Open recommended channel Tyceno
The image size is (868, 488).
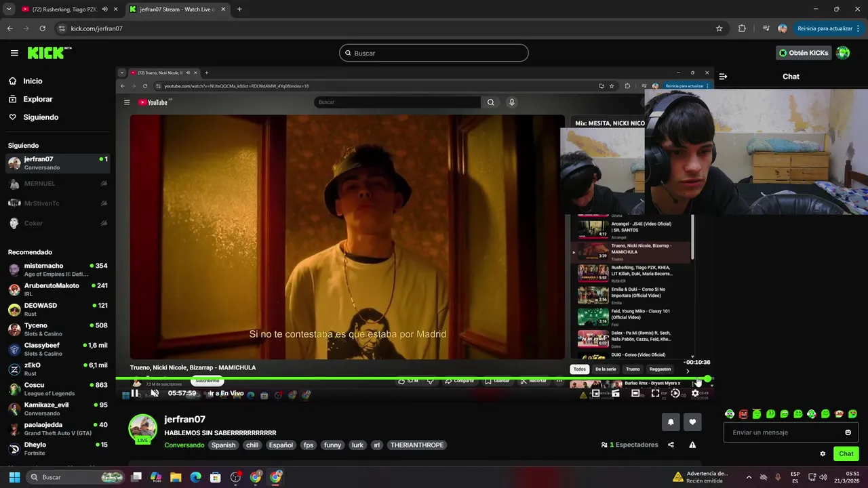tap(58, 329)
